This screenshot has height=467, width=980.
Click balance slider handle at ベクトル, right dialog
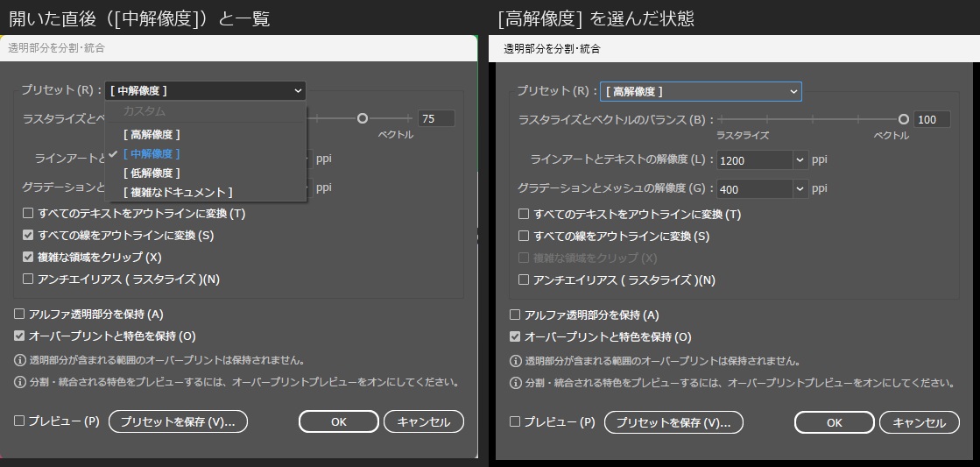point(903,119)
